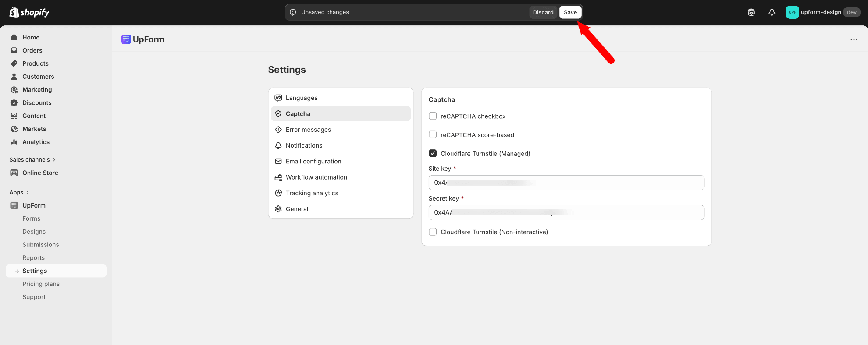Open Tracking analytics settings
868x345 pixels.
tap(341, 193)
